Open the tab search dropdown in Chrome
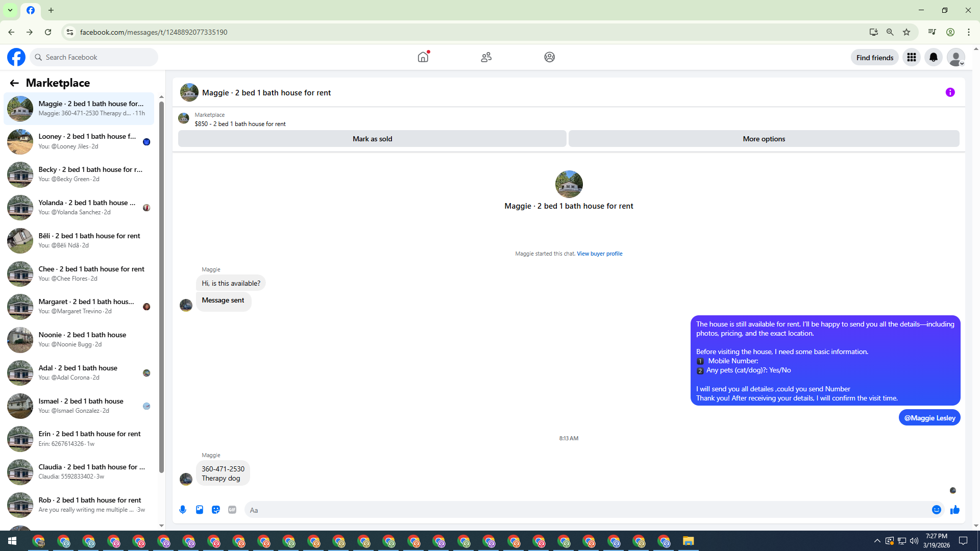Image resolution: width=980 pixels, height=551 pixels. (10, 10)
